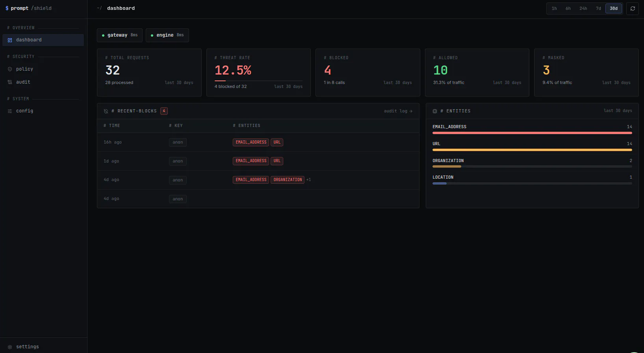Click the config sliders icon
Image resolution: width=644 pixels, height=353 pixels.
(x=10, y=111)
